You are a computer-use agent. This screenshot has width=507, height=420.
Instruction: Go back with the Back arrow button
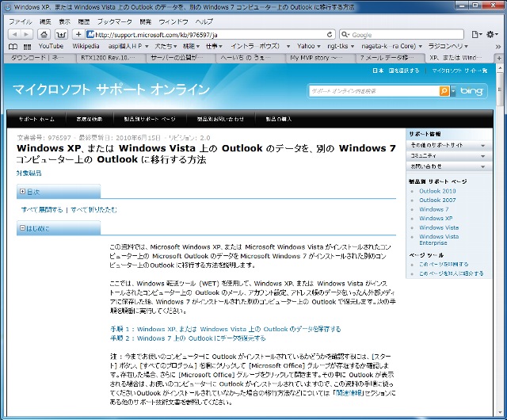14,34
